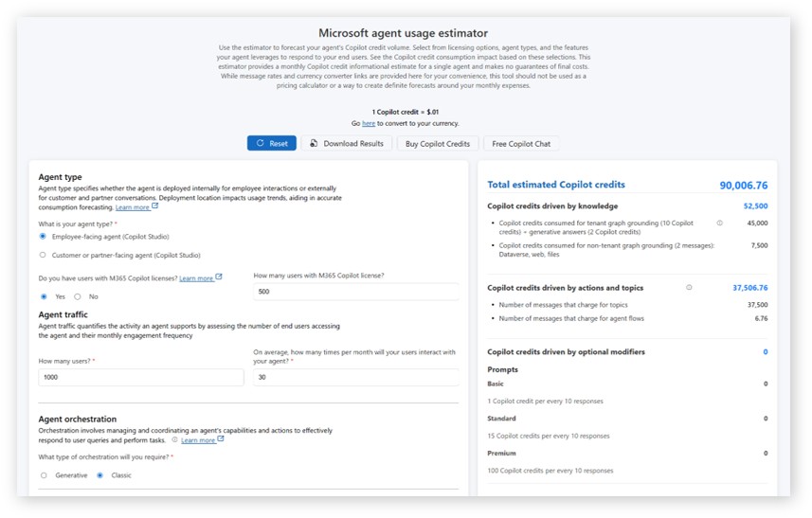The height and width of the screenshot is (518, 812).
Task: Click the info icon beside tenant graph grounding
Action: (x=720, y=223)
